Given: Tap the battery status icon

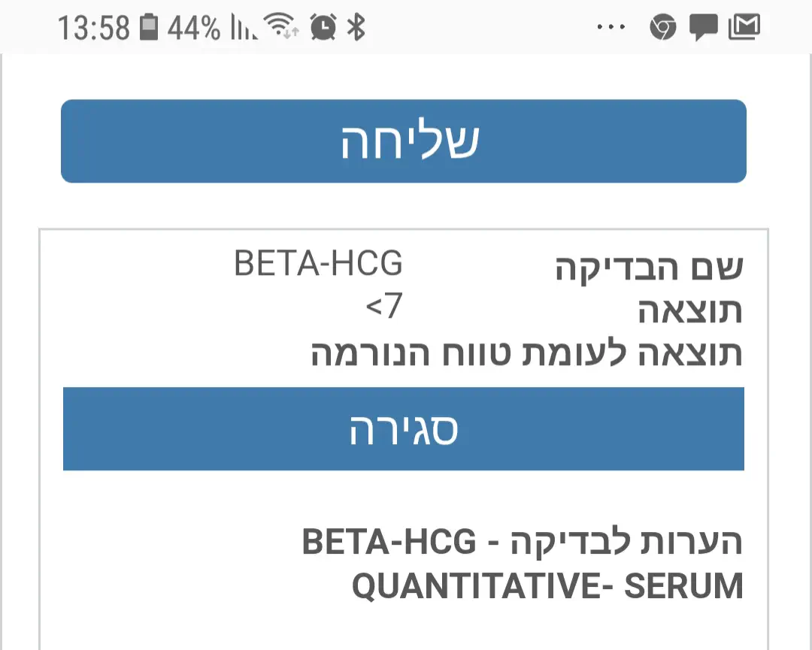Looking at the screenshot, I should [150, 29].
